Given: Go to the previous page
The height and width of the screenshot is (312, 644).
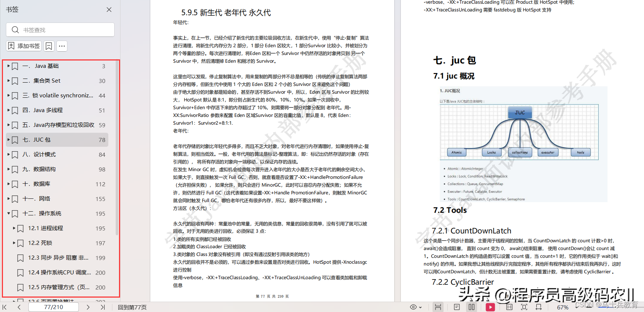Looking at the screenshot, I should pyautogui.click(x=19, y=307).
